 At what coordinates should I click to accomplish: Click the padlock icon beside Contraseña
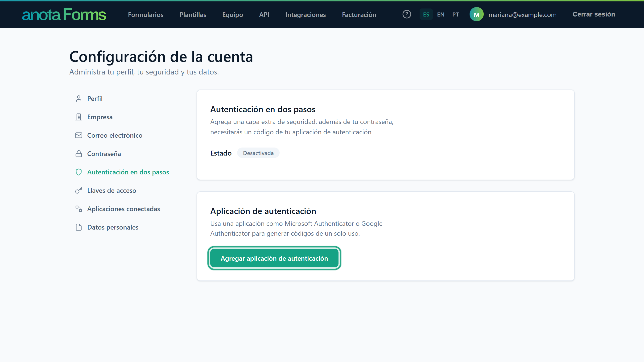(x=79, y=154)
